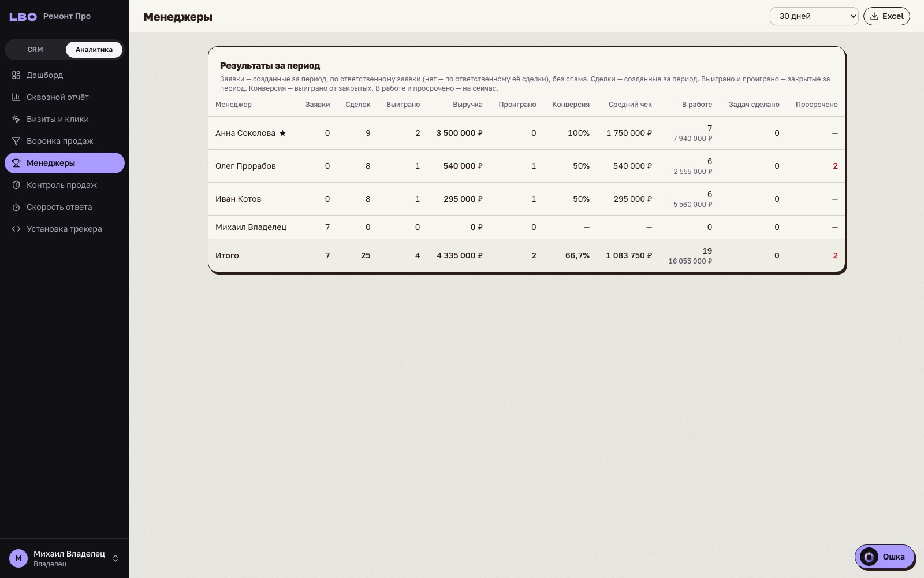
Task: Click overdue count in Олег Прорабов row
Action: pos(835,166)
